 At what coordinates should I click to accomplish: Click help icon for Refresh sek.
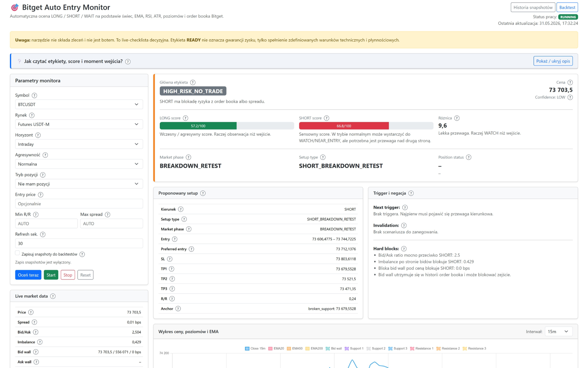43,234
